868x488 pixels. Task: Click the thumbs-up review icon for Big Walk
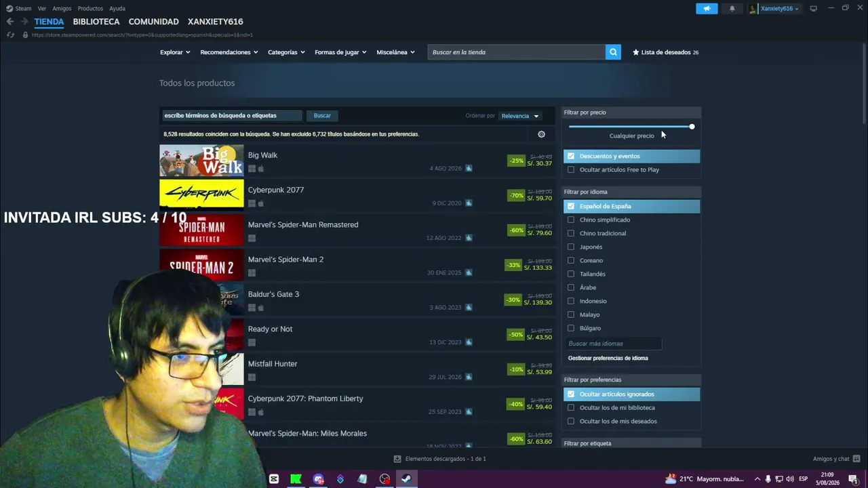click(x=469, y=168)
